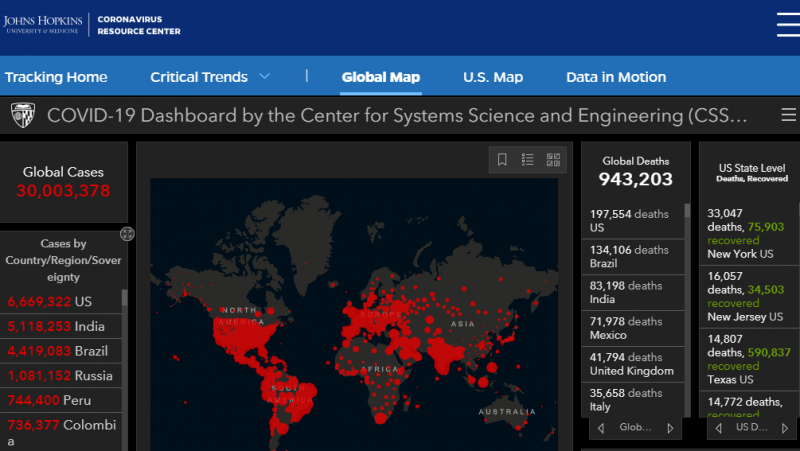Open the Tracking Home tab

pyautogui.click(x=56, y=77)
